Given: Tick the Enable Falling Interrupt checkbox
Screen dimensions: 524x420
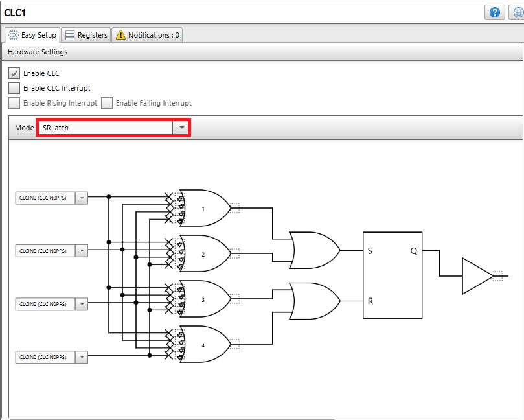Looking at the screenshot, I should (107, 103).
